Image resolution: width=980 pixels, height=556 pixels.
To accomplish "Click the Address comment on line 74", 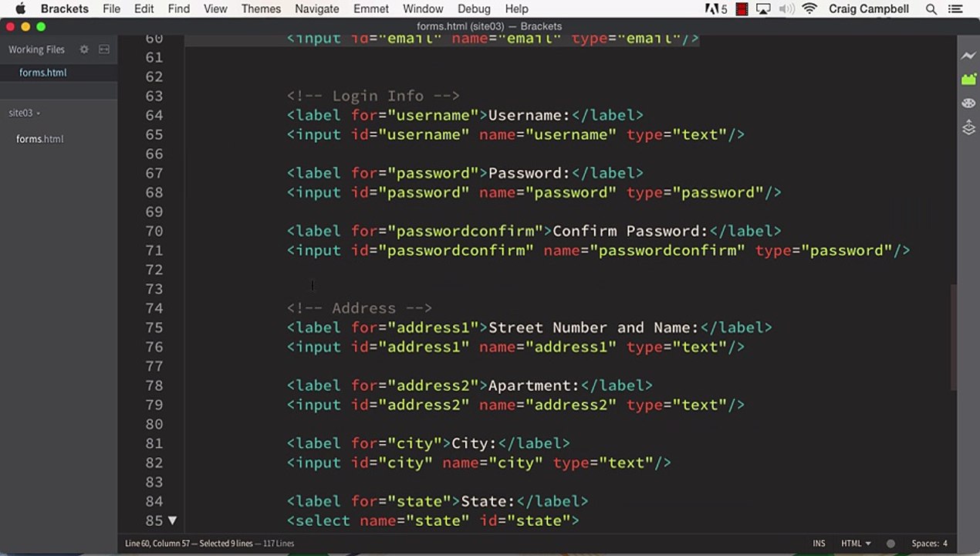I will point(360,308).
